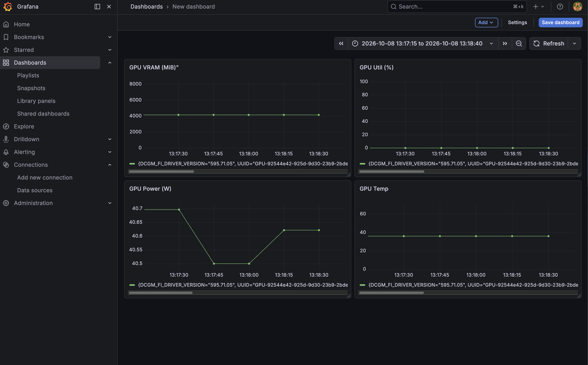The height and width of the screenshot is (365, 588).
Task: Open Playlists in sidebar
Action: point(28,76)
